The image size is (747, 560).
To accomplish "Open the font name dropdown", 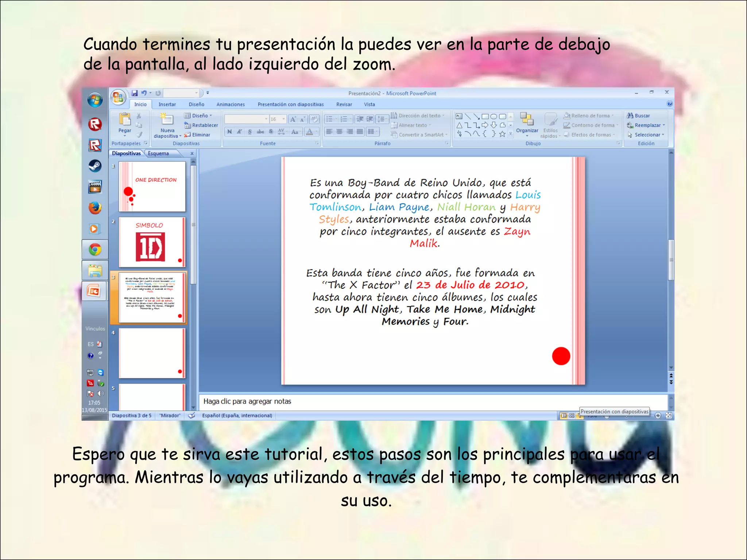I will coord(266,119).
